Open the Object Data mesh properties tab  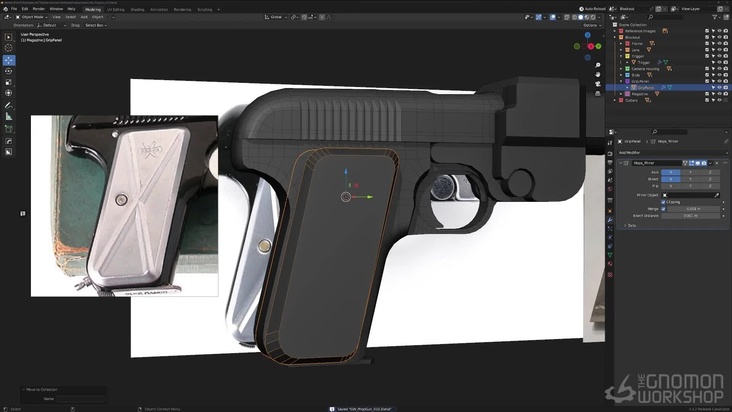point(610,255)
